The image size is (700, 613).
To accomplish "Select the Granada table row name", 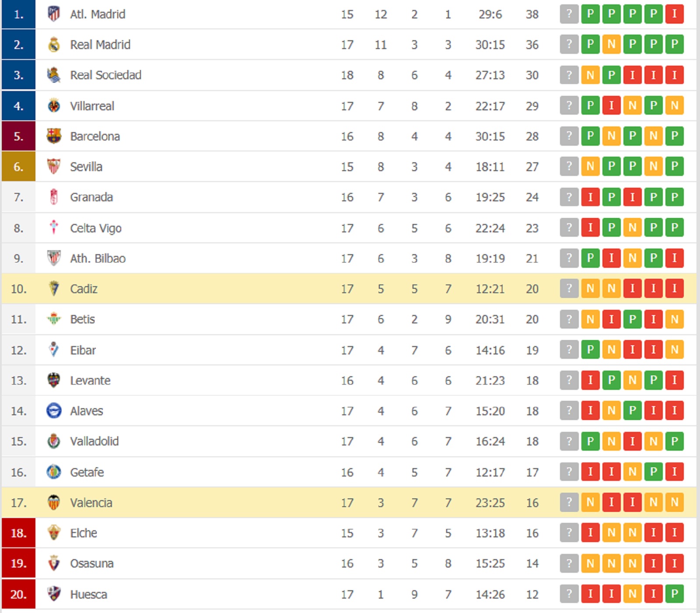I will click(91, 197).
